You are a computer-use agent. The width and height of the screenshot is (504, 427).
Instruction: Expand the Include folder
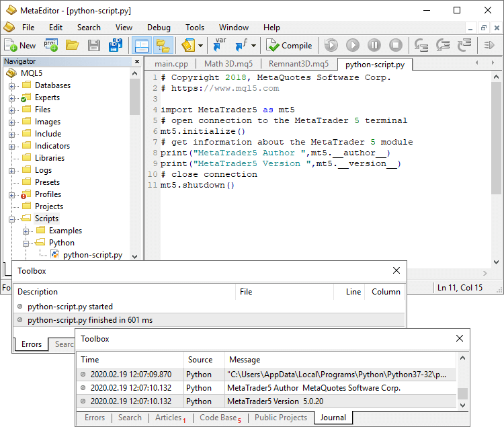pos(11,134)
